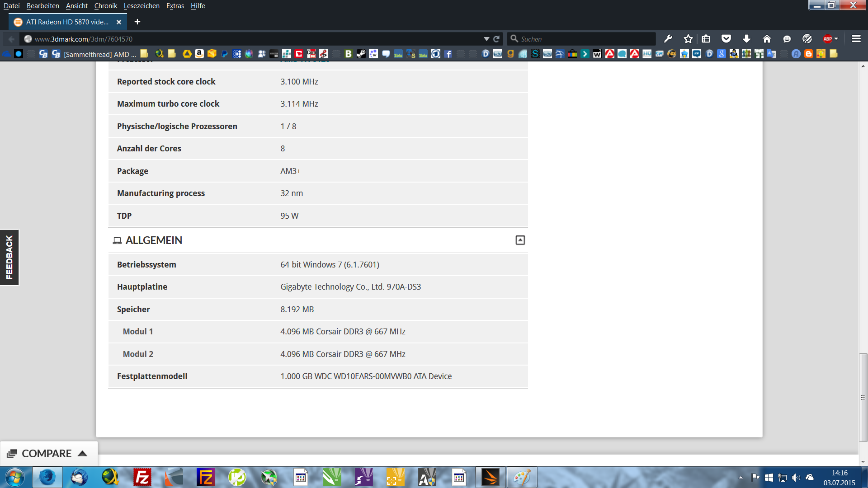Reload the page with refresh icon

pos(496,39)
